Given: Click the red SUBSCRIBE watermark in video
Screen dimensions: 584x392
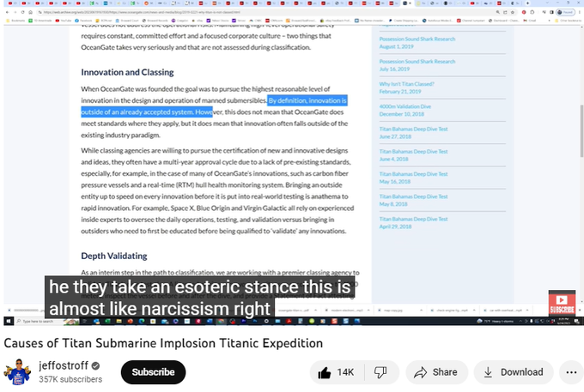Looking at the screenshot, I should pos(562,303).
